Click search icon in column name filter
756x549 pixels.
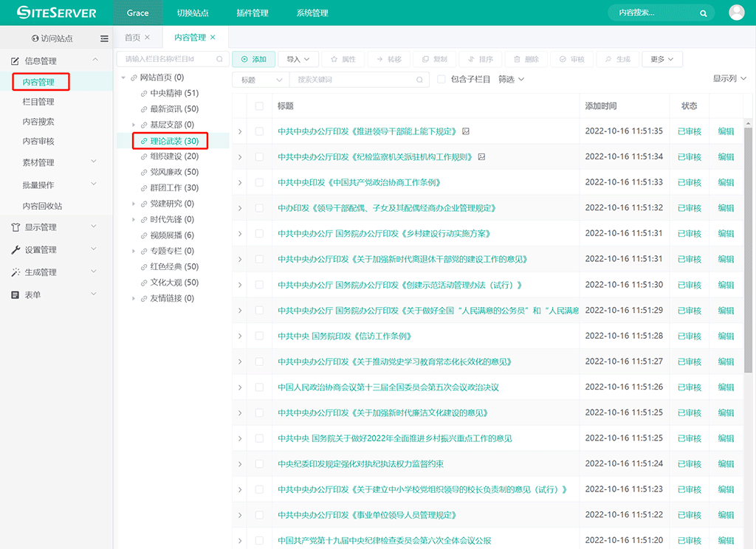[x=219, y=59]
